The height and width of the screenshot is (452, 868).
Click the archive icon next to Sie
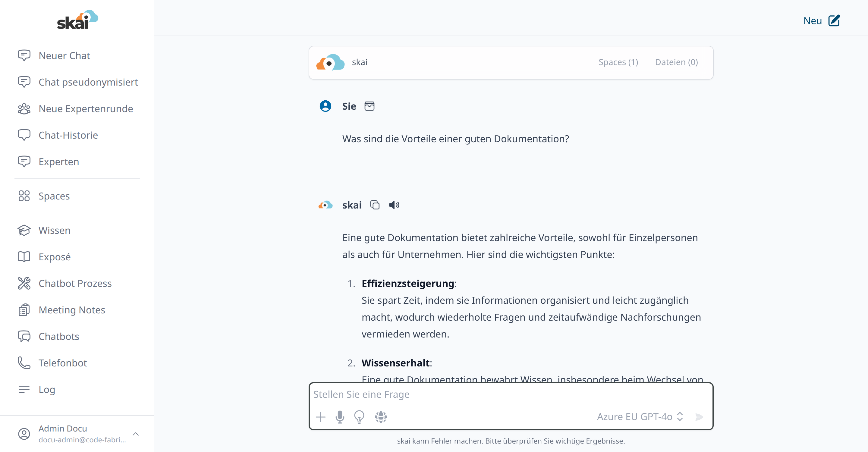(369, 106)
